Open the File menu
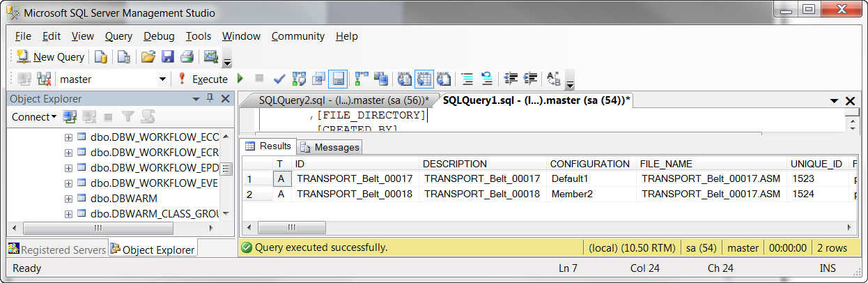868x283 pixels. 23,36
